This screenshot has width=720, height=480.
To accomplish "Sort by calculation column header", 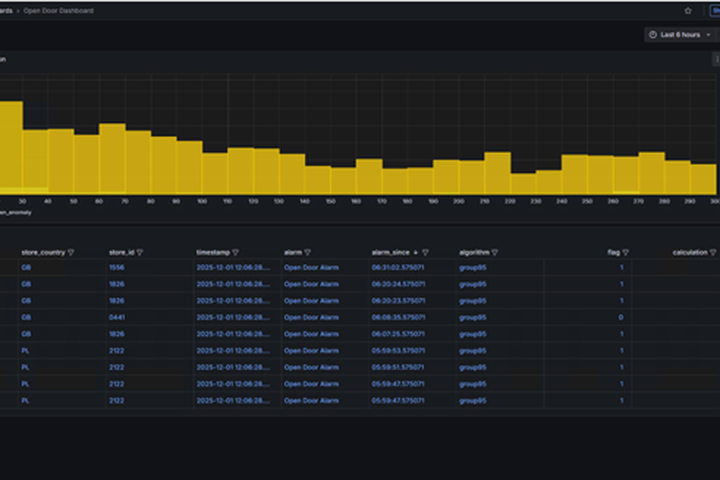I will point(690,253).
